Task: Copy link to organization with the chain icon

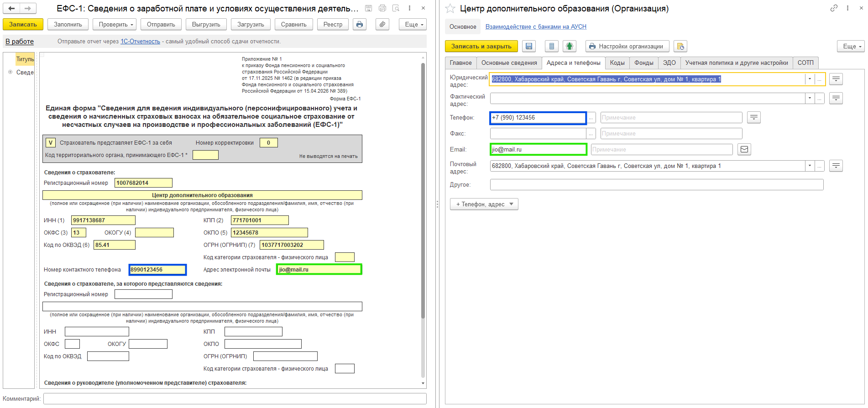Action: pyautogui.click(x=834, y=8)
